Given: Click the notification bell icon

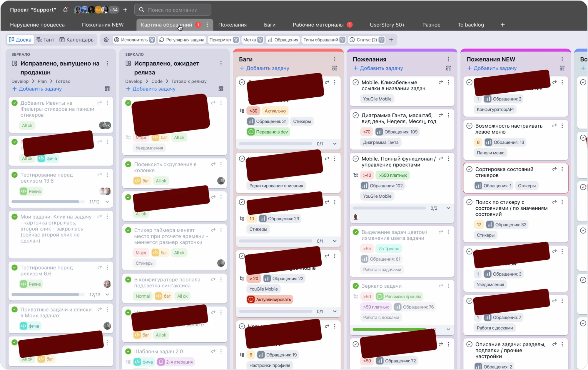Looking at the screenshot, I should pos(65,10).
